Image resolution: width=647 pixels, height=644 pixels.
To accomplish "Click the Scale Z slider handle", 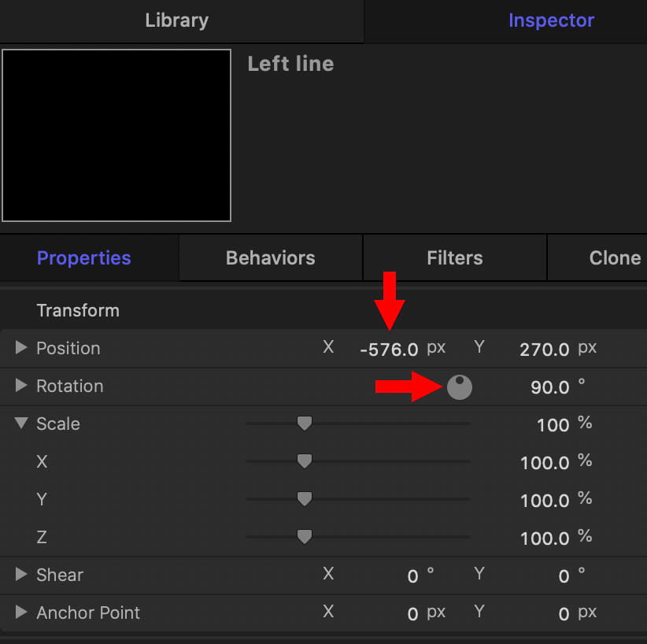I will (305, 537).
